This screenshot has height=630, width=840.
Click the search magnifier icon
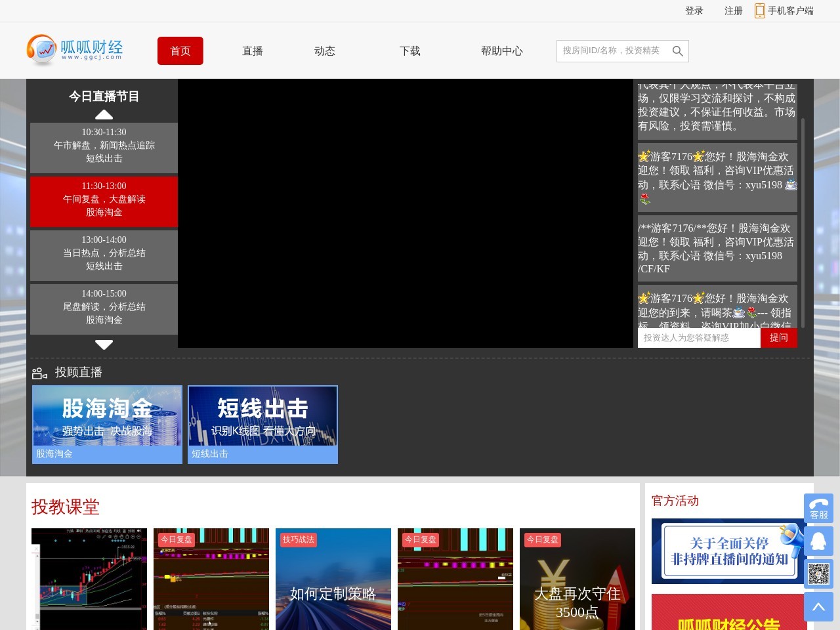point(677,51)
